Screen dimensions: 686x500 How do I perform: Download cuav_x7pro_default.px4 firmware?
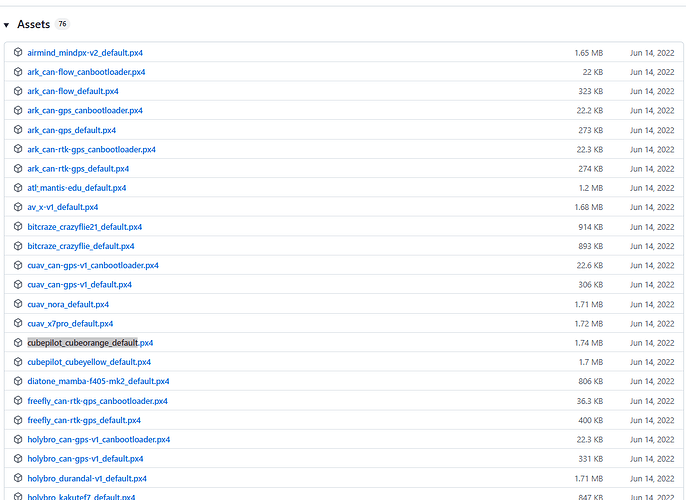click(x=70, y=324)
